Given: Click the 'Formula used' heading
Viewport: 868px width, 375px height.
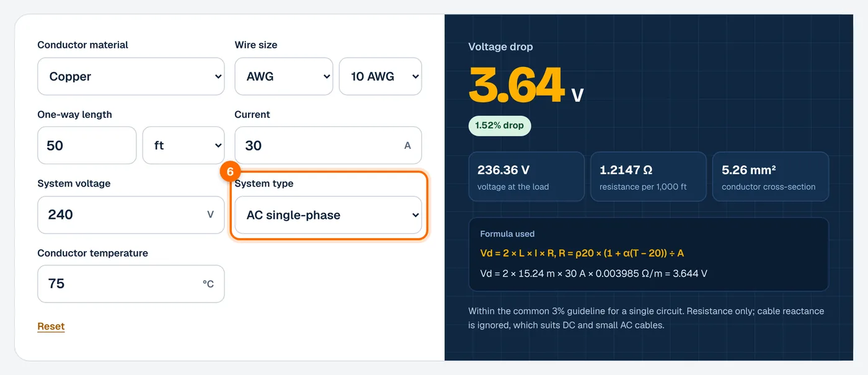Looking at the screenshot, I should tap(507, 234).
